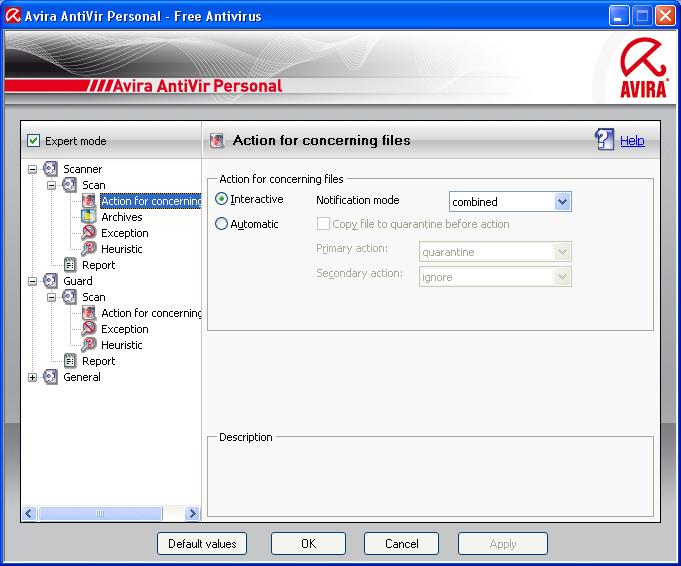The width and height of the screenshot is (681, 566).
Task: Select the Exception icon under Scanner Scan
Action: 89,233
